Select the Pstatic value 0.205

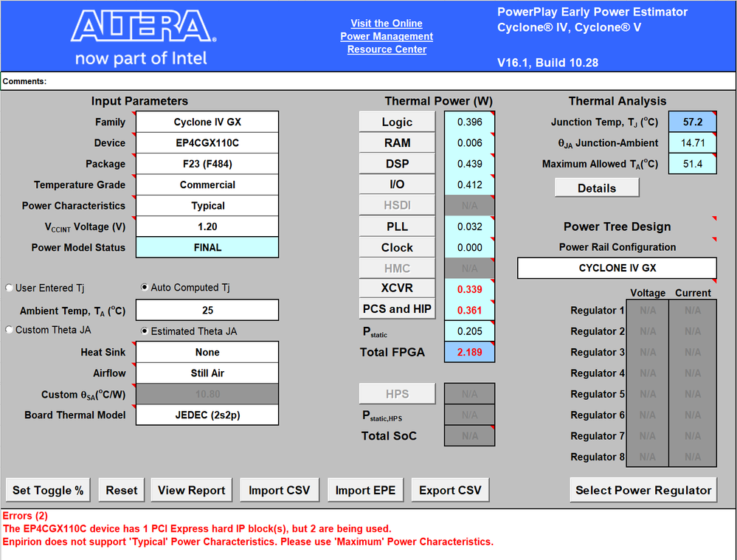tap(469, 331)
